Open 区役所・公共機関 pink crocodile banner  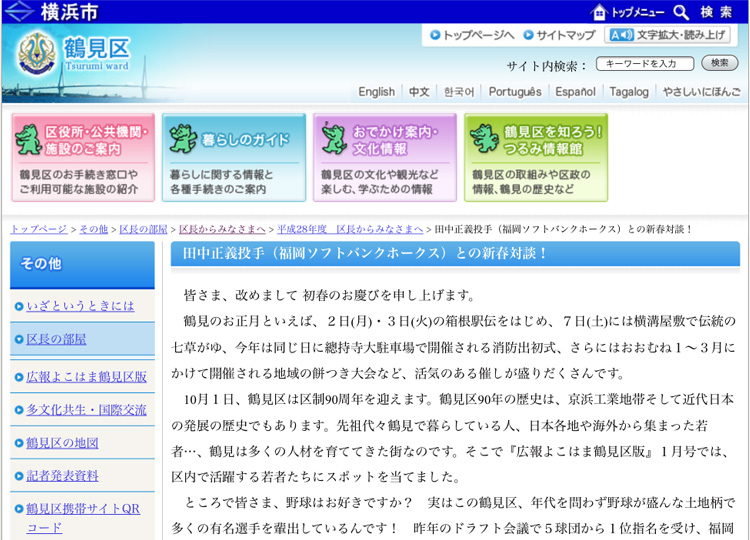coord(83,157)
